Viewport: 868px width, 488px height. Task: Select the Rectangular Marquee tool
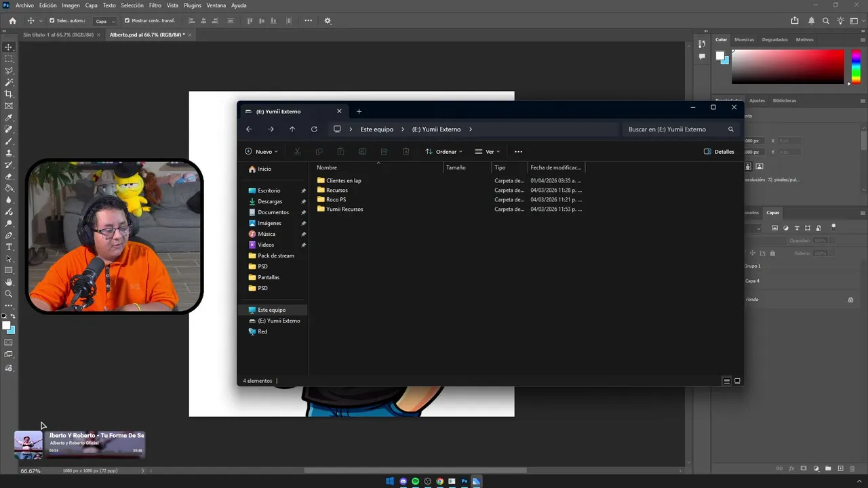[9, 59]
